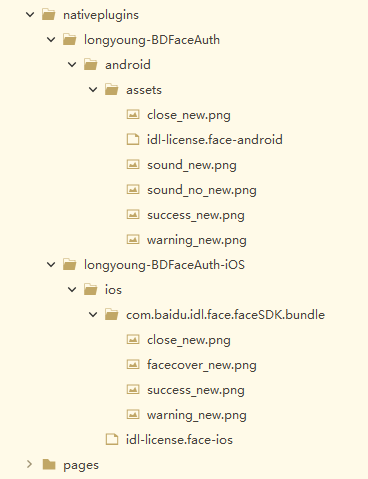Click image icon of success_new.png under assets
368x479 pixels.
coord(133,215)
